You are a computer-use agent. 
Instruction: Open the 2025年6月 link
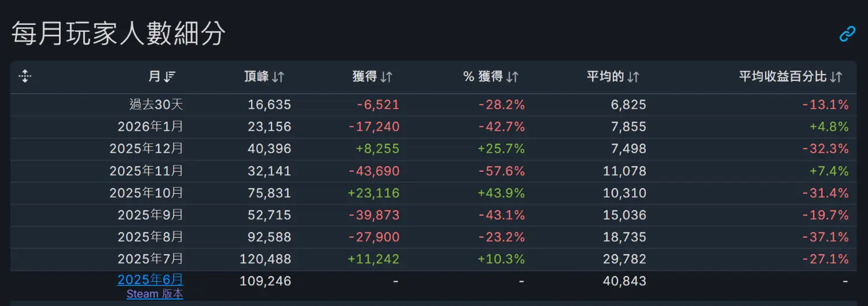coord(150,280)
